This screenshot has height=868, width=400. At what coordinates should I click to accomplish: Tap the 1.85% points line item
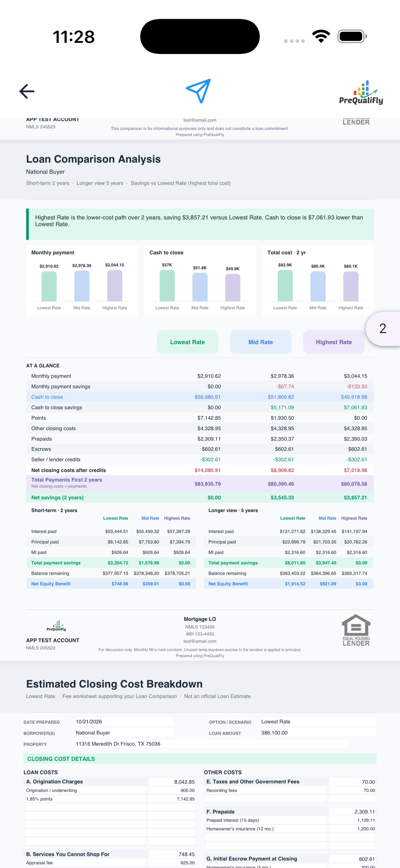tap(110, 799)
